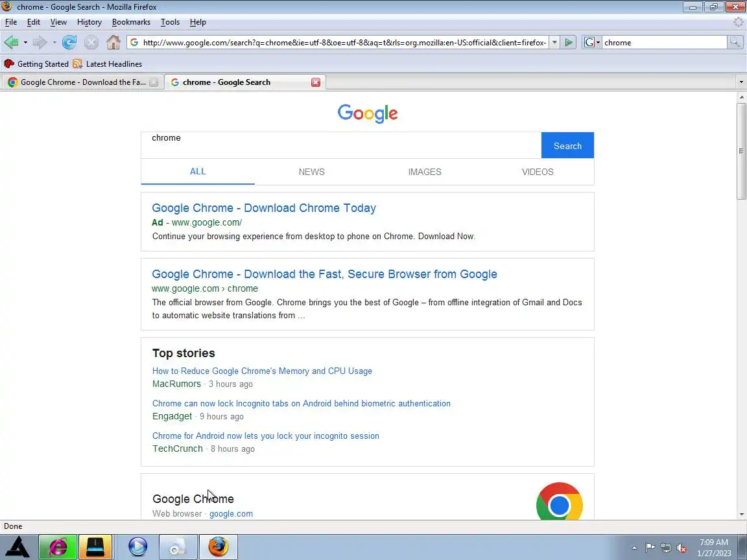Open Internet Explorer from taskbar
This screenshot has width=747, height=560.
point(58,546)
